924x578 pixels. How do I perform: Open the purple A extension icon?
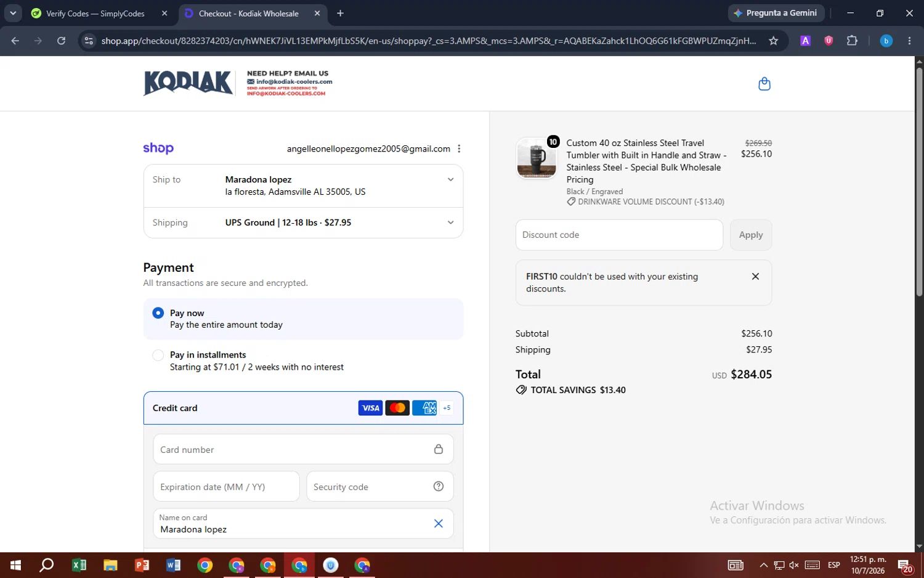pyautogui.click(x=805, y=41)
